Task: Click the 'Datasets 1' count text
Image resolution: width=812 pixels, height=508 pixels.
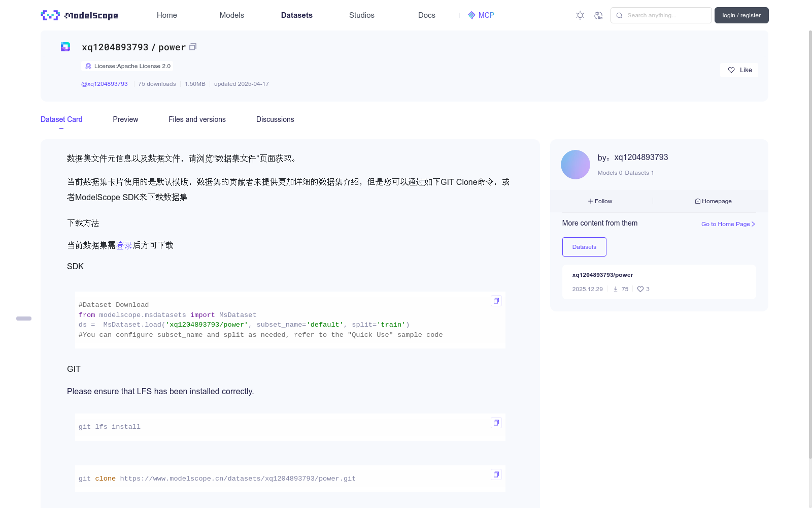Action: click(x=639, y=173)
